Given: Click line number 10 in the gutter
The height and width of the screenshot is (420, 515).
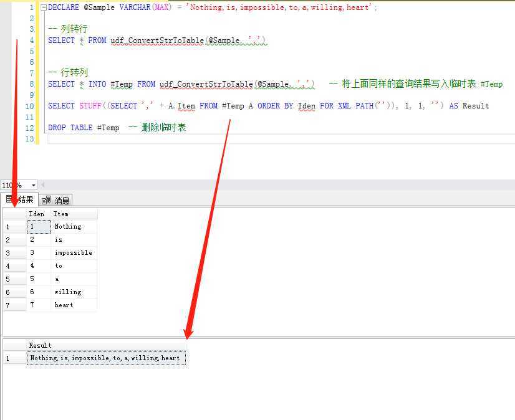Looking at the screenshot, I should click(x=29, y=107).
